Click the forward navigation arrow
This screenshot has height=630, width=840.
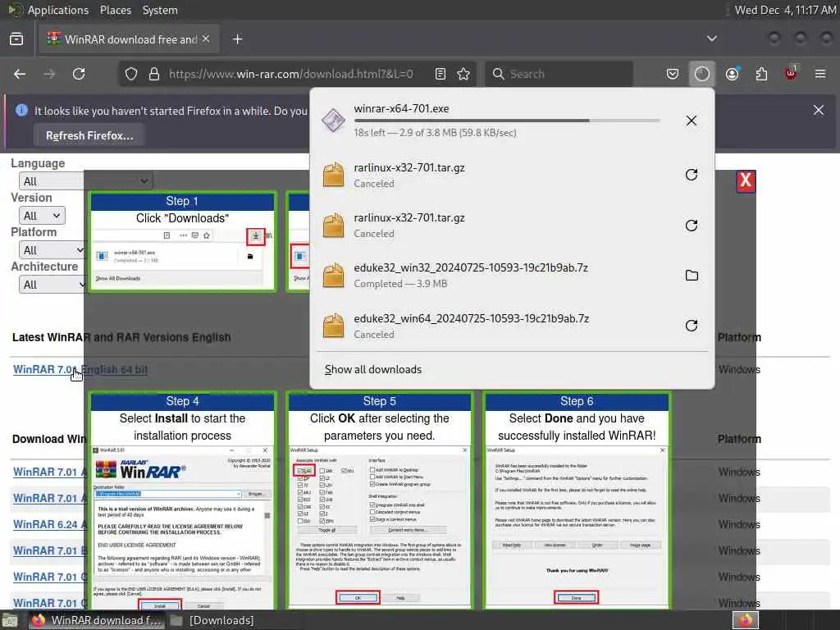tap(49, 74)
